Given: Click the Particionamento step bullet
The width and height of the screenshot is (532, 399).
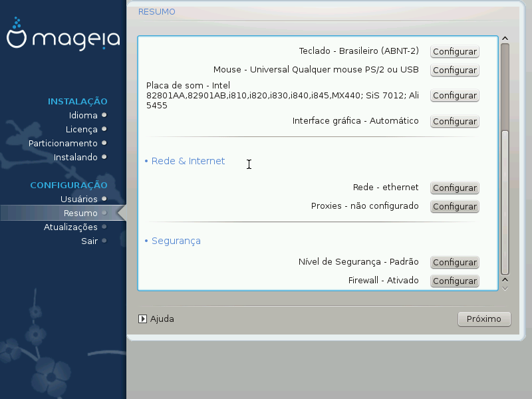Looking at the screenshot, I should click(x=104, y=143).
